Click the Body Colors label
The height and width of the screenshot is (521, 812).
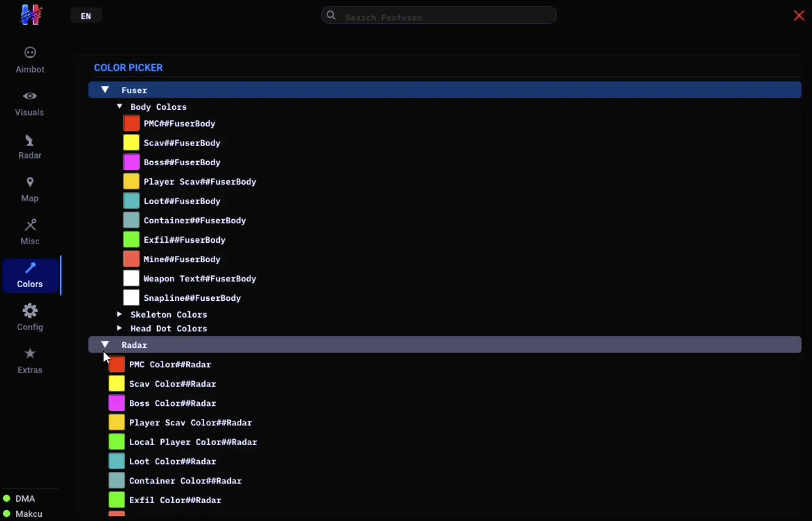pyautogui.click(x=159, y=107)
